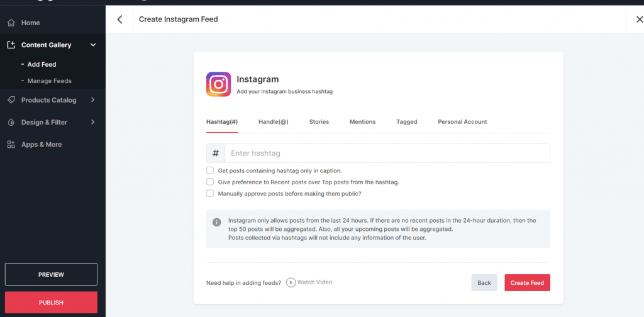Viewport: 644px width, 317px height.
Task: Open Manage Feeds in sidebar
Action: tap(49, 81)
